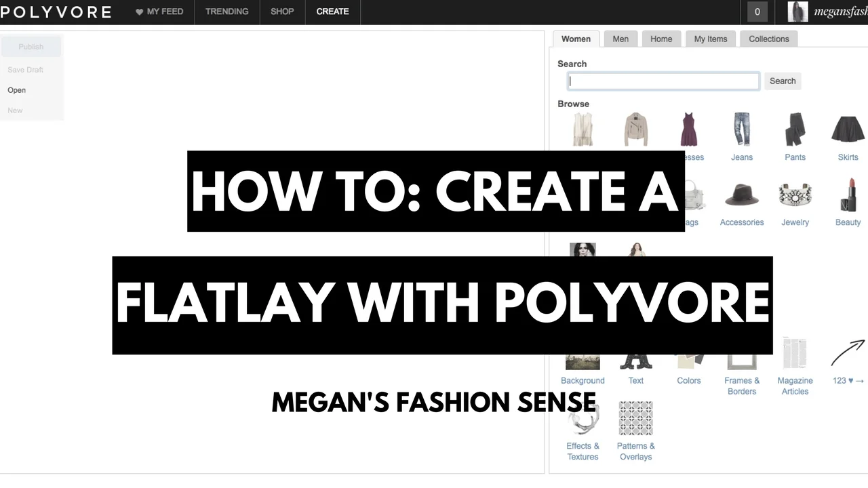Focus the item search input field
868x488 pixels.
click(x=664, y=81)
